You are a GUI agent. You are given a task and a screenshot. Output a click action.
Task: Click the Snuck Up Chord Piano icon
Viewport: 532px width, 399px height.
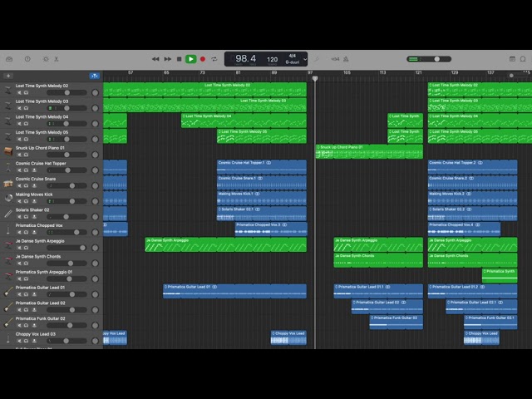point(8,151)
